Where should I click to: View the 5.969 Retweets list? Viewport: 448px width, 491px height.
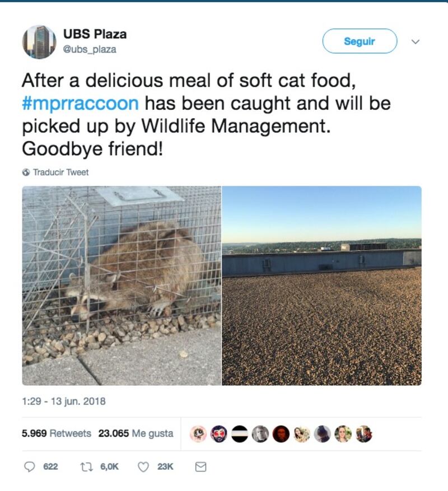tap(57, 433)
